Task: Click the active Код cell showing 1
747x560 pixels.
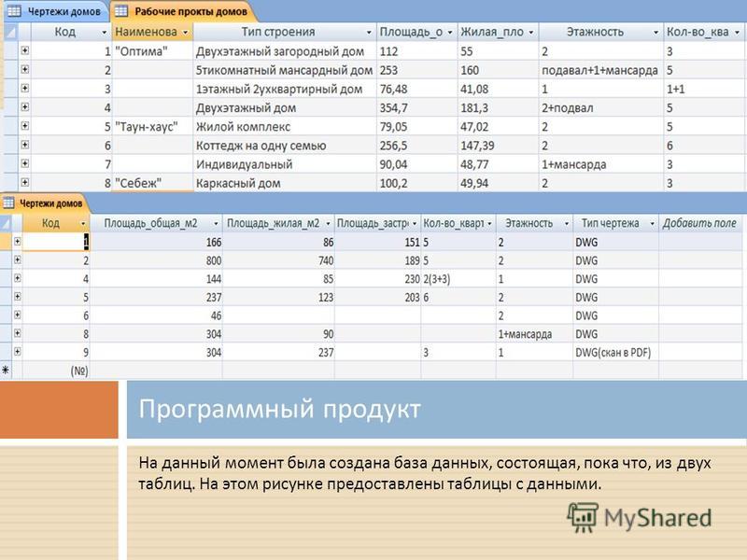Action: (x=56, y=242)
